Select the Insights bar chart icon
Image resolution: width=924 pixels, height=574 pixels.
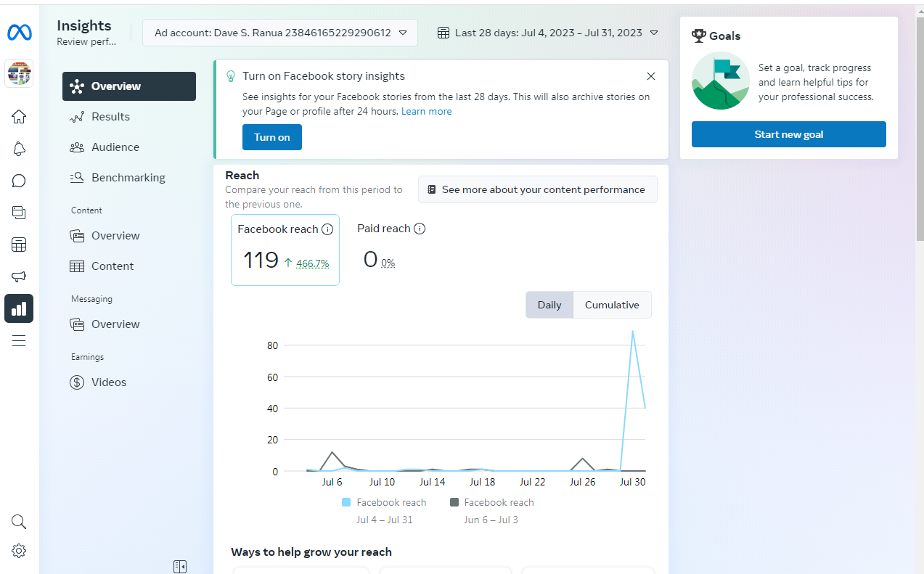point(19,308)
